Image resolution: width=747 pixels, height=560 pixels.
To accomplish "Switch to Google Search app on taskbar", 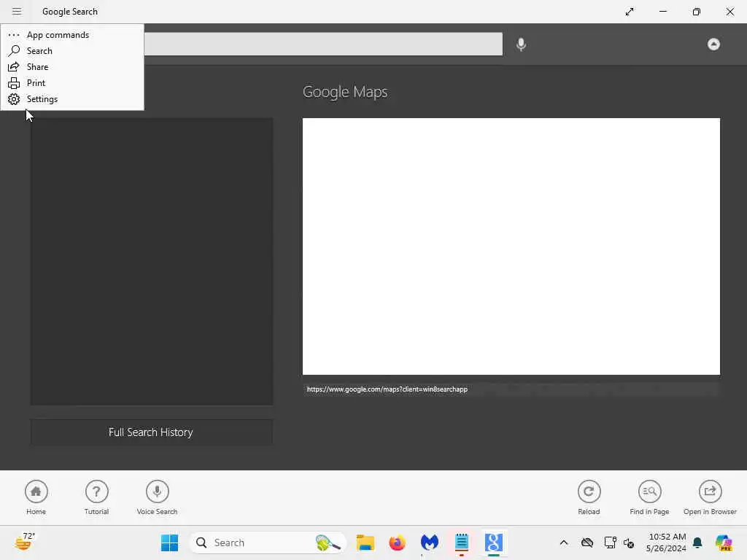I will (494, 542).
